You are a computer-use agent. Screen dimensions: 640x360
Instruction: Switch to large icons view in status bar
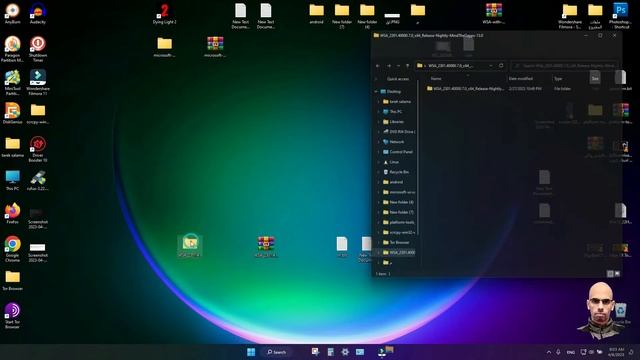617,274
